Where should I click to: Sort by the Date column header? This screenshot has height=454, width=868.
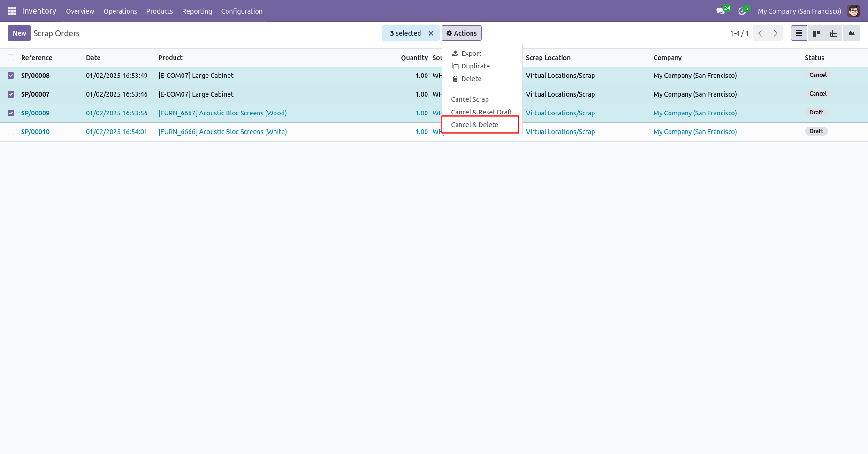coord(93,58)
